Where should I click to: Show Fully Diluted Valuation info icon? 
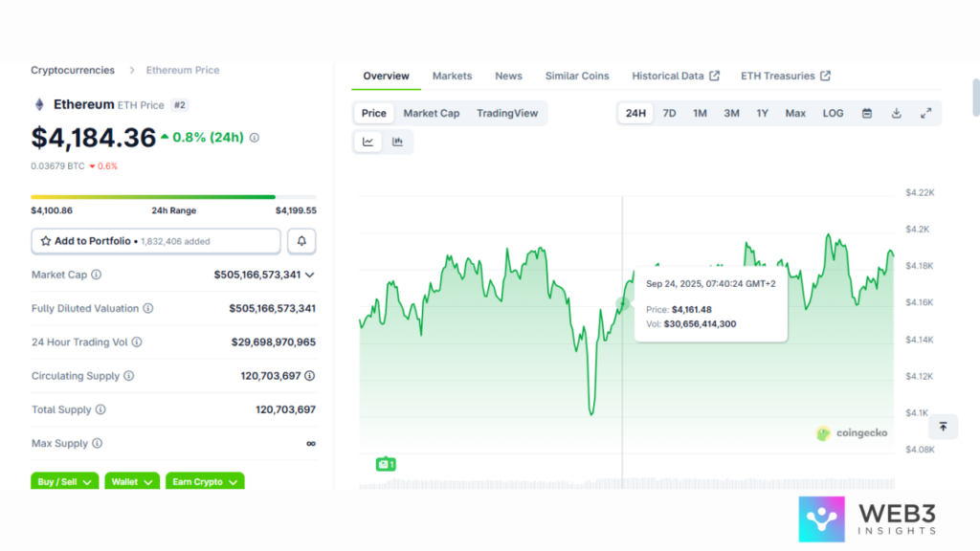click(148, 309)
